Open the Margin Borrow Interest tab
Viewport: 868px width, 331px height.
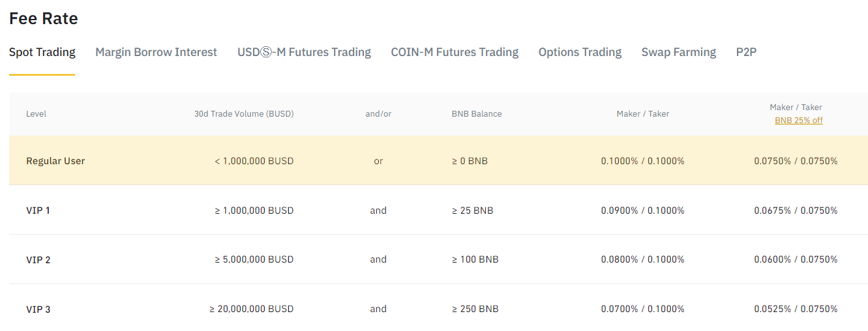point(156,52)
